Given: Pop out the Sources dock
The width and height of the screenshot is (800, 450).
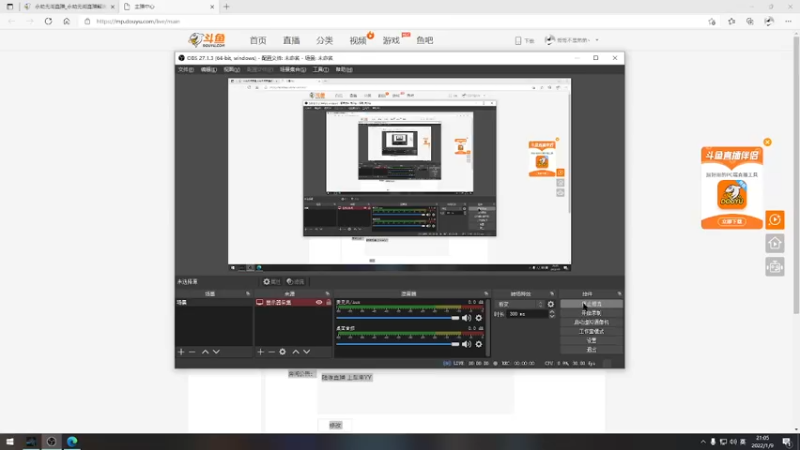Looking at the screenshot, I should click(x=328, y=294).
